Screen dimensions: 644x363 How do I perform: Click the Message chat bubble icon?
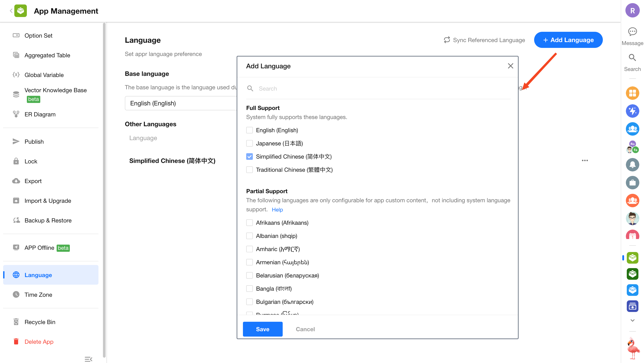click(x=632, y=32)
